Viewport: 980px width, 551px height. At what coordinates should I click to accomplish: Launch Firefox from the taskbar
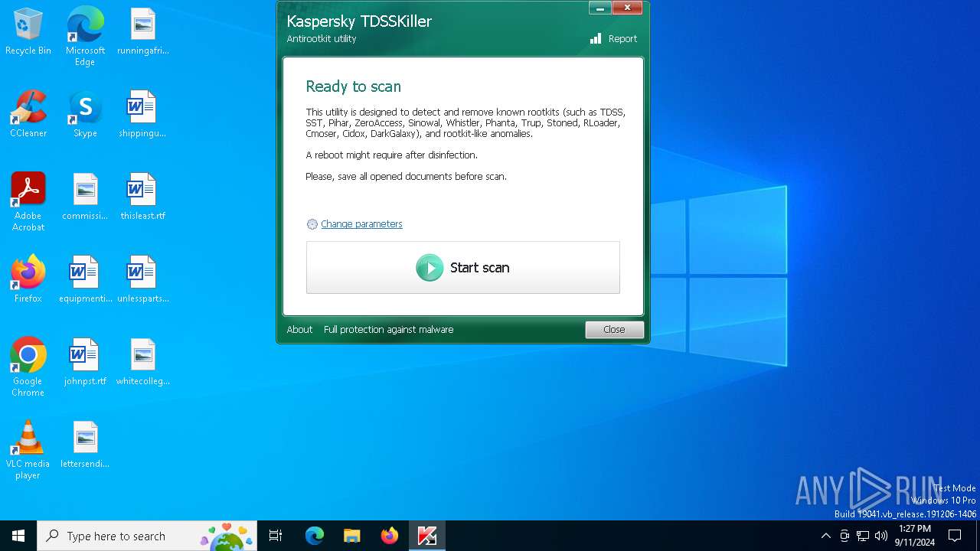point(390,536)
